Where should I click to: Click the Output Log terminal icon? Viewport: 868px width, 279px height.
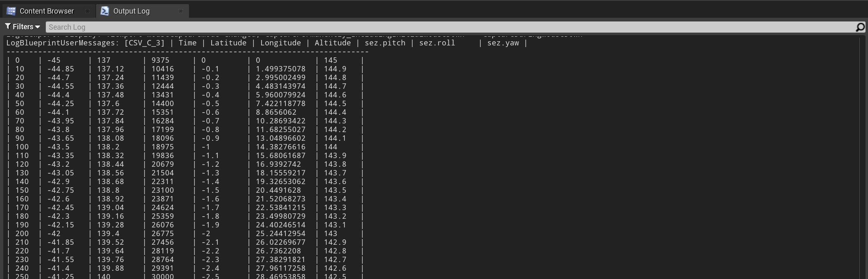coord(105,11)
